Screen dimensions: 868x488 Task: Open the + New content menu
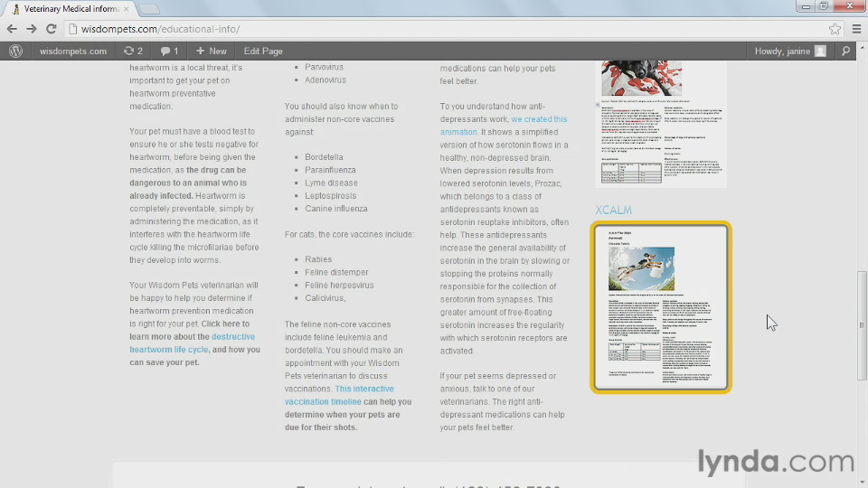[212, 52]
